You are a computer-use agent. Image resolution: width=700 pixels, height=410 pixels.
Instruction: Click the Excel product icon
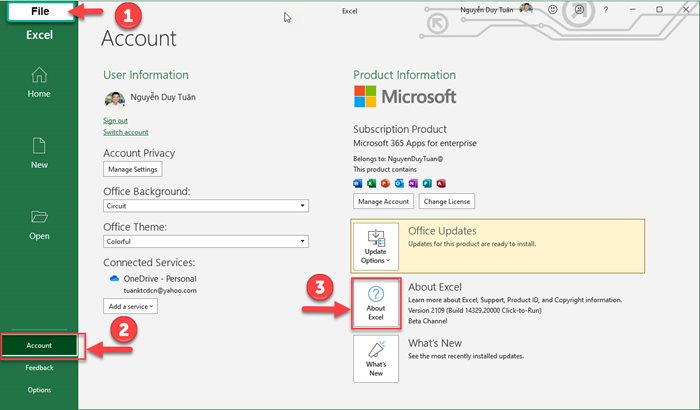coord(371,184)
